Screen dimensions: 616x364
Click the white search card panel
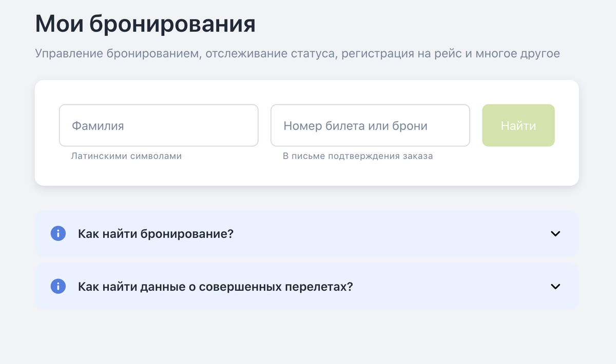coord(308,174)
